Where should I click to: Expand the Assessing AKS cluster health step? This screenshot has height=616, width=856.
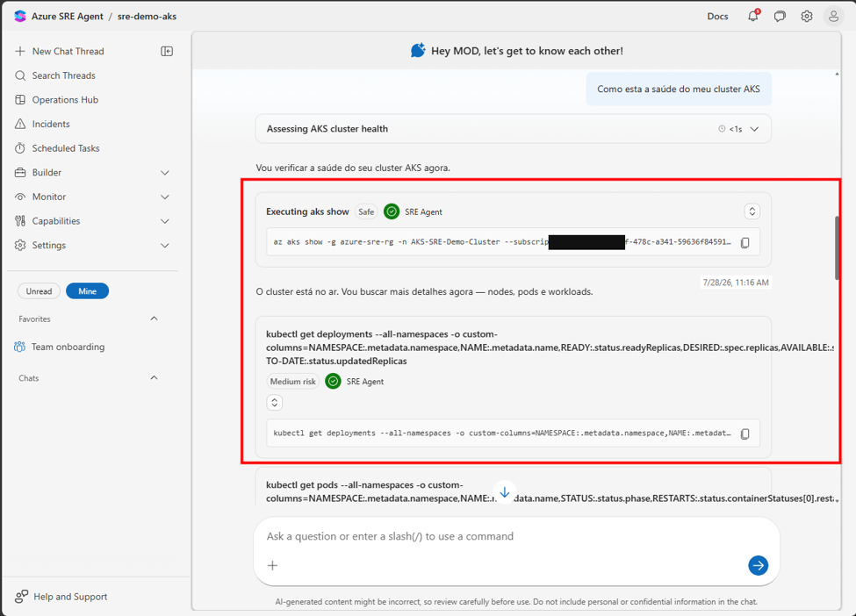tap(754, 129)
